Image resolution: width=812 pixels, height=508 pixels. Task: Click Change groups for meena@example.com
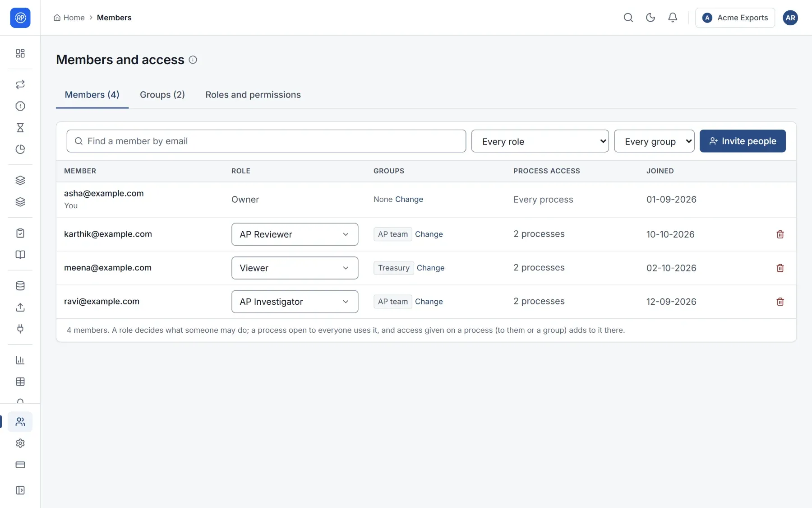(431, 268)
